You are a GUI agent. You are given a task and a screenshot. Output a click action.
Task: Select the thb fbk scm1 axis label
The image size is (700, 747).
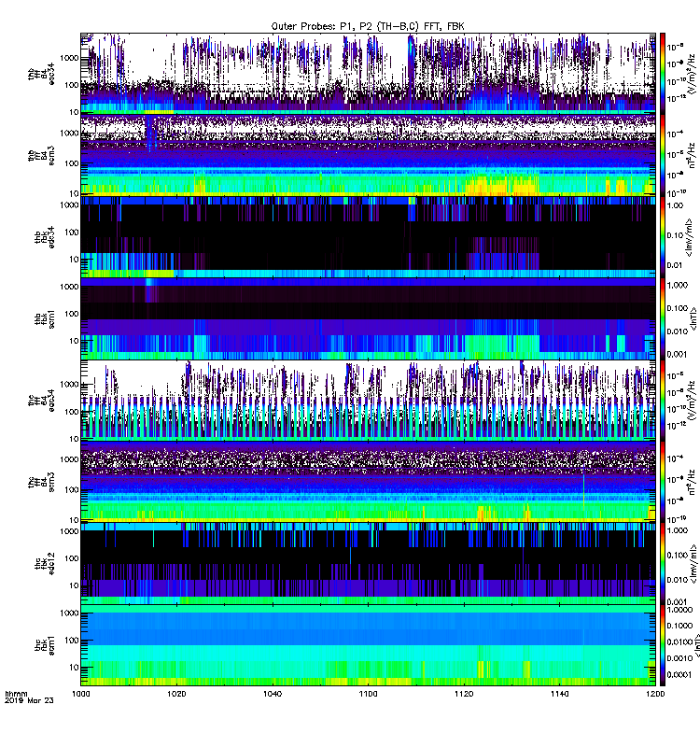(x=44, y=318)
